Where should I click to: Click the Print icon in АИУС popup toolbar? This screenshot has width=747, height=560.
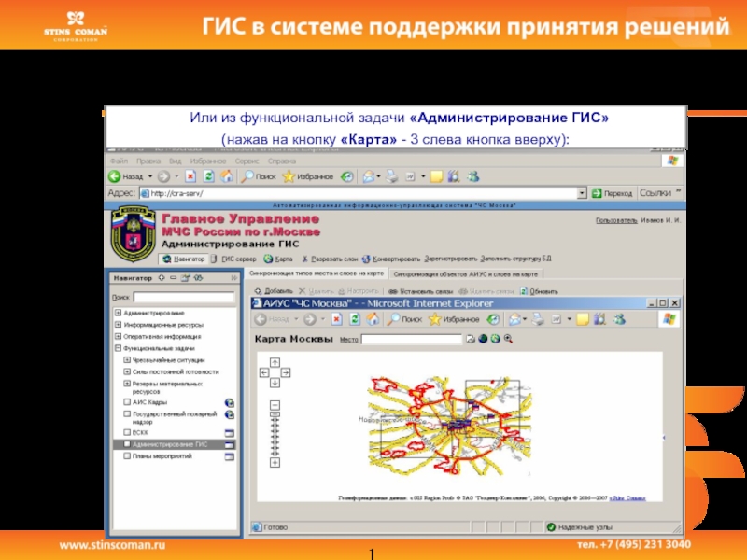(538, 319)
